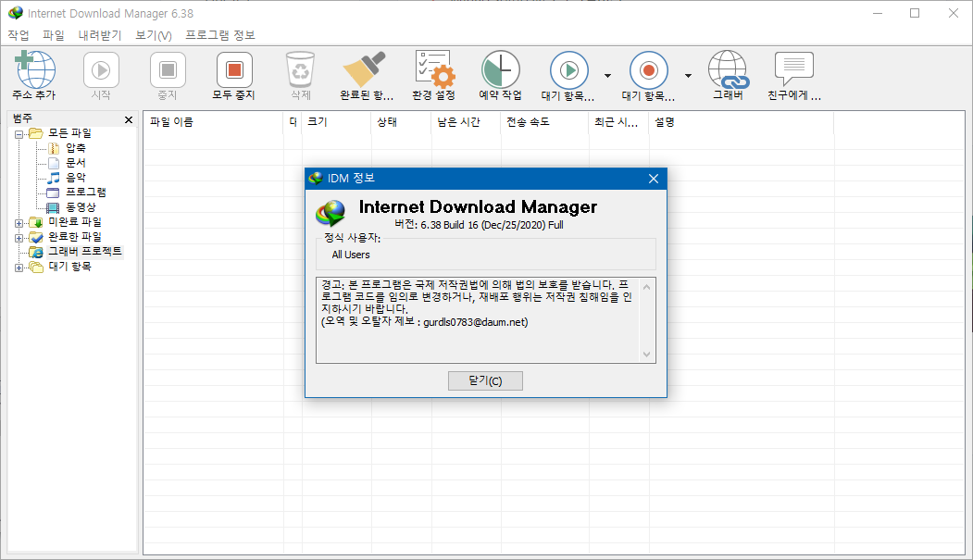973x560 pixels.
Task: Click the 친구에게 speech bubble icon
Action: pyautogui.click(x=793, y=68)
